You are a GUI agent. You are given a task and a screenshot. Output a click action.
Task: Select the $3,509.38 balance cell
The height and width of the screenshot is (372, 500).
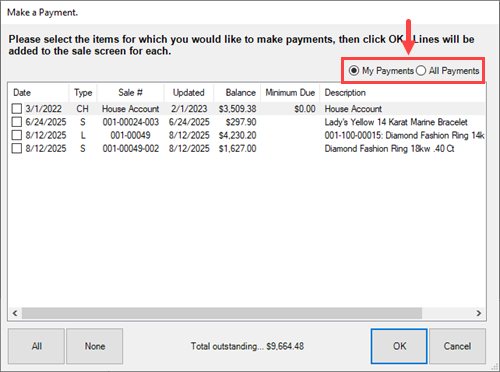237,109
